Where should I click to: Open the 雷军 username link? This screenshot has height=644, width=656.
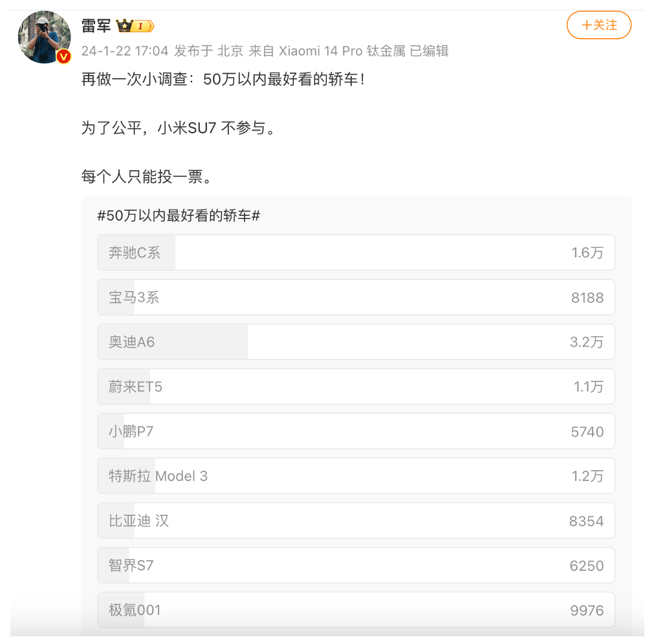(96, 26)
